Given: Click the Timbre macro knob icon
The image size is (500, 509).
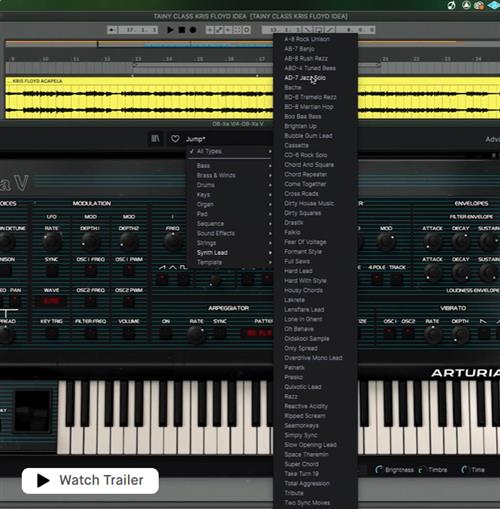Looking at the screenshot, I should [421, 470].
